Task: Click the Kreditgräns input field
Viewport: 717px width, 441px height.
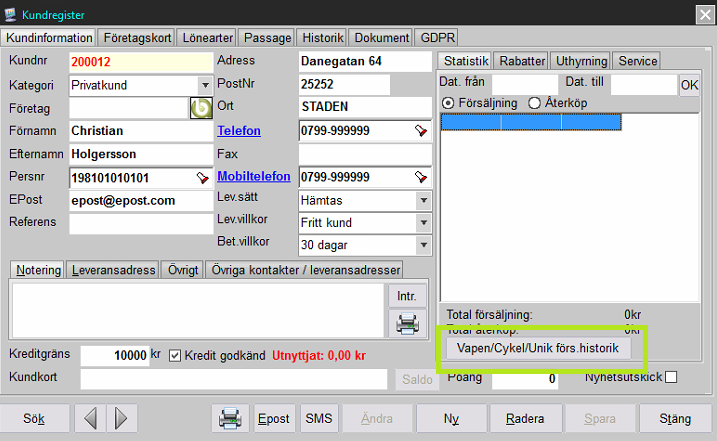Action: tap(114, 356)
